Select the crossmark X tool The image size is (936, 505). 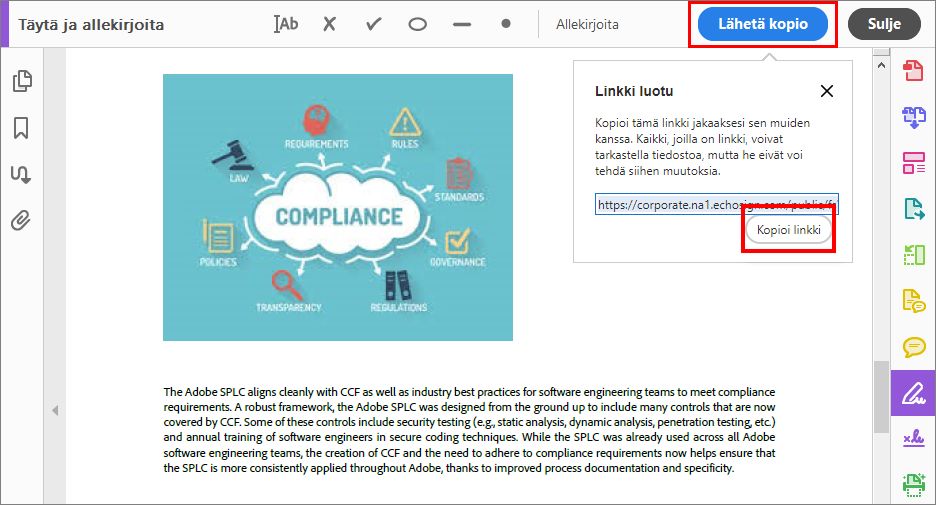(330, 24)
